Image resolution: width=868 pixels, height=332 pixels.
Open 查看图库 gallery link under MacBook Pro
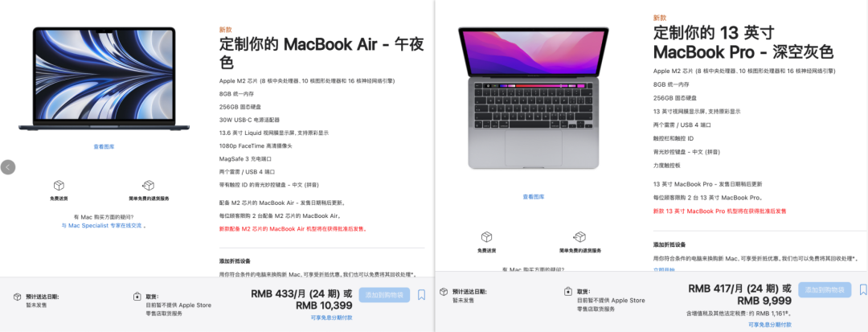coord(534,196)
